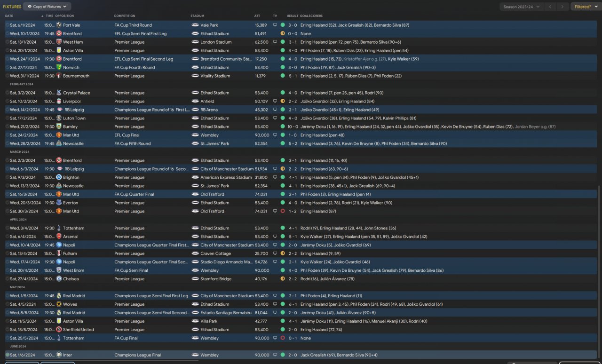Go to the previous season with the left arrow
The image size is (602, 364).
(550, 7)
